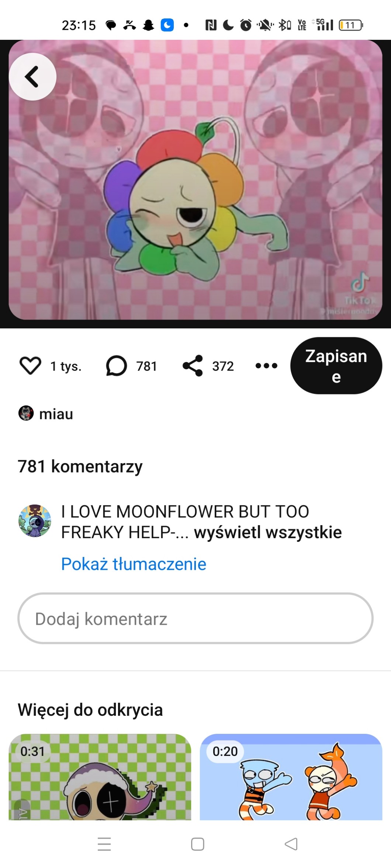The width and height of the screenshot is (391, 868).
Task: Click Pokaż tłumaczenie translation link
Action: point(134,564)
